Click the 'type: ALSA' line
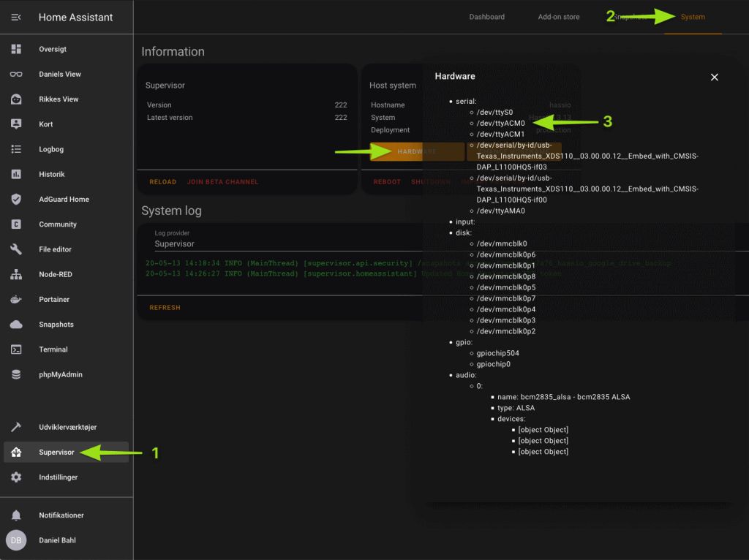 click(516, 408)
